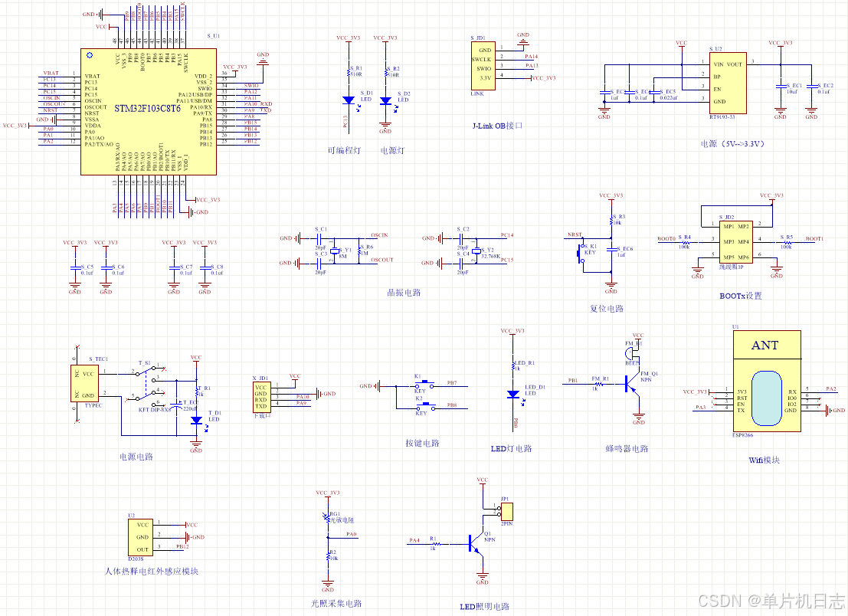This screenshot has width=848, height=616.
Task: Click the '可编程灯' label
Action: (x=344, y=150)
